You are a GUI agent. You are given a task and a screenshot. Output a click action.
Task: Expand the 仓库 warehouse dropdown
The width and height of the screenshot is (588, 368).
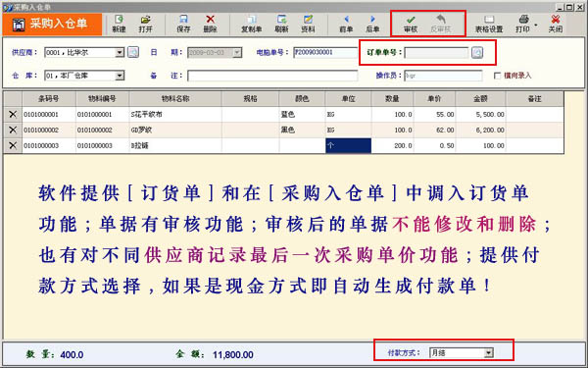120,76
